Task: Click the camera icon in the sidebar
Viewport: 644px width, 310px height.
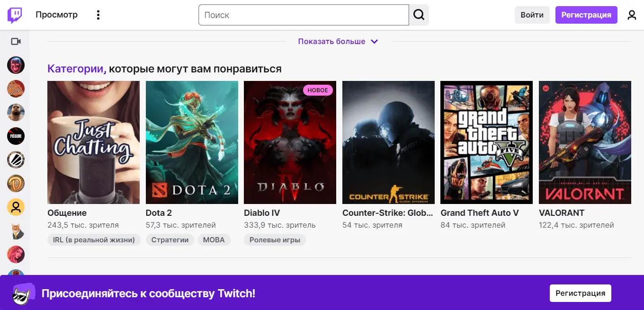Action: click(16, 42)
